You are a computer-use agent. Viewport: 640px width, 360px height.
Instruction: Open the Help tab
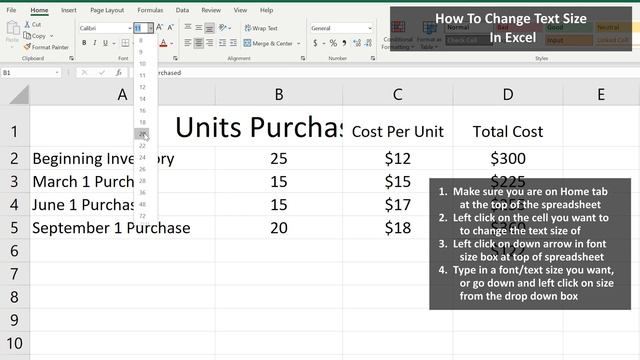pos(267,10)
